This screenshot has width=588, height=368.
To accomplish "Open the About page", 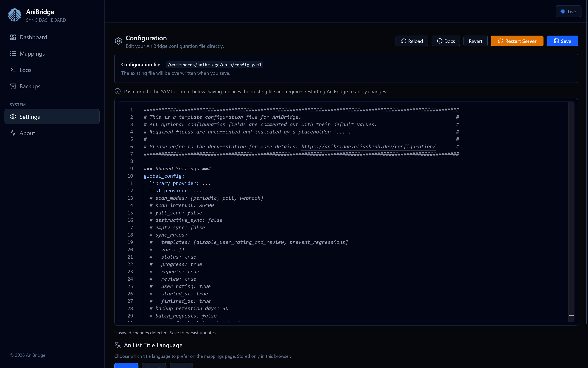I will click(x=52, y=133).
